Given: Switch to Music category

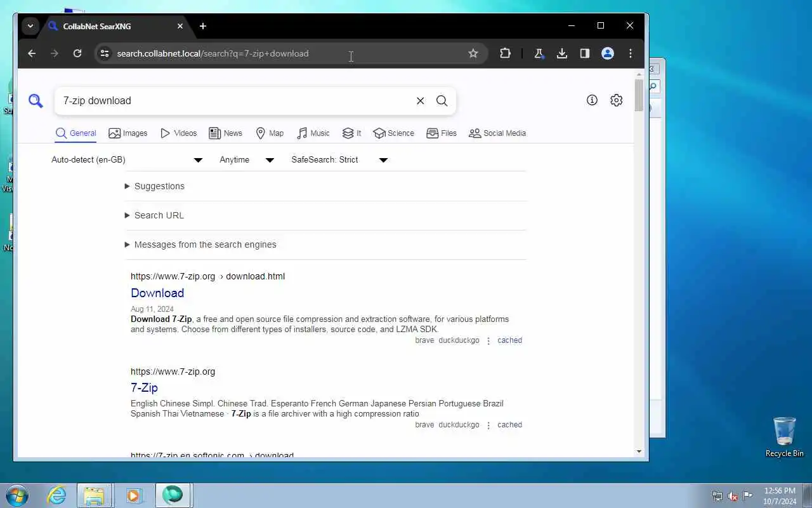Looking at the screenshot, I should tap(313, 133).
